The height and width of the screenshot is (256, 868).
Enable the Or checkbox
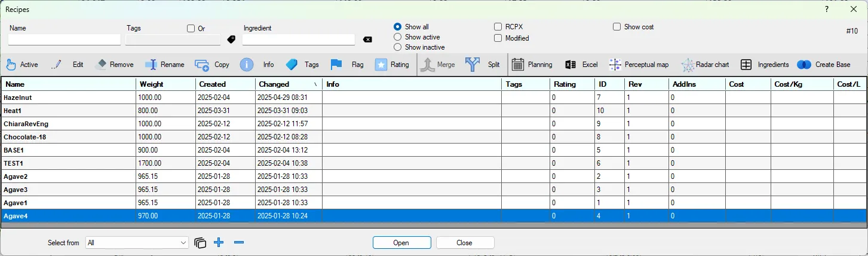pos(191,28)
